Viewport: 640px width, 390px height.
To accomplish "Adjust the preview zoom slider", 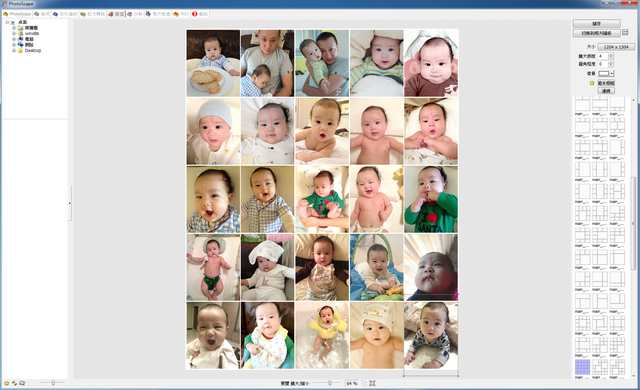I will click(329, 383).
